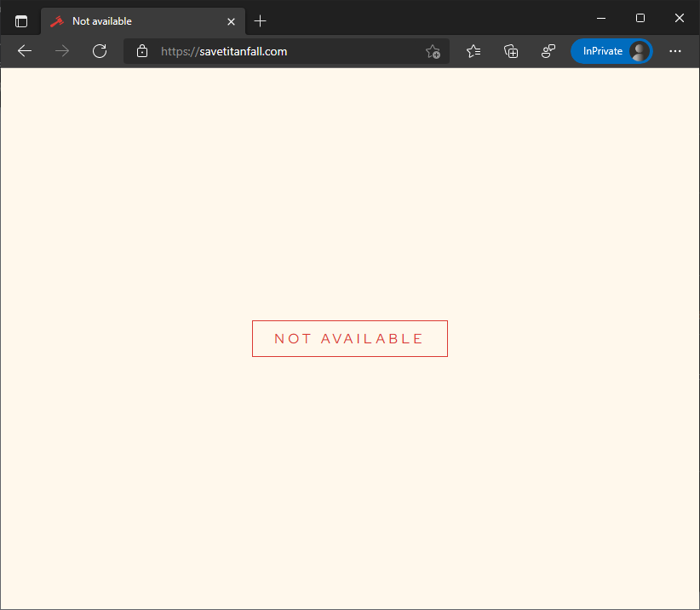Select the 'Not available' tab

128,21
